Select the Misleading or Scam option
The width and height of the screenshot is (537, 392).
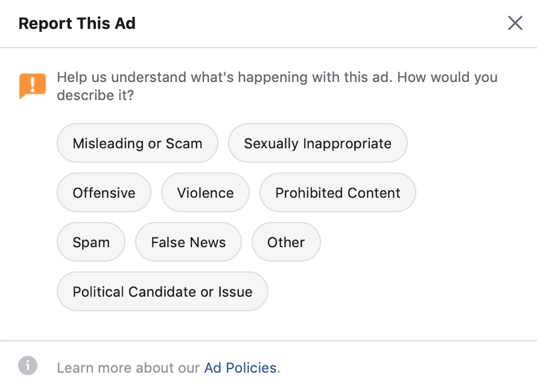point(137,143)
